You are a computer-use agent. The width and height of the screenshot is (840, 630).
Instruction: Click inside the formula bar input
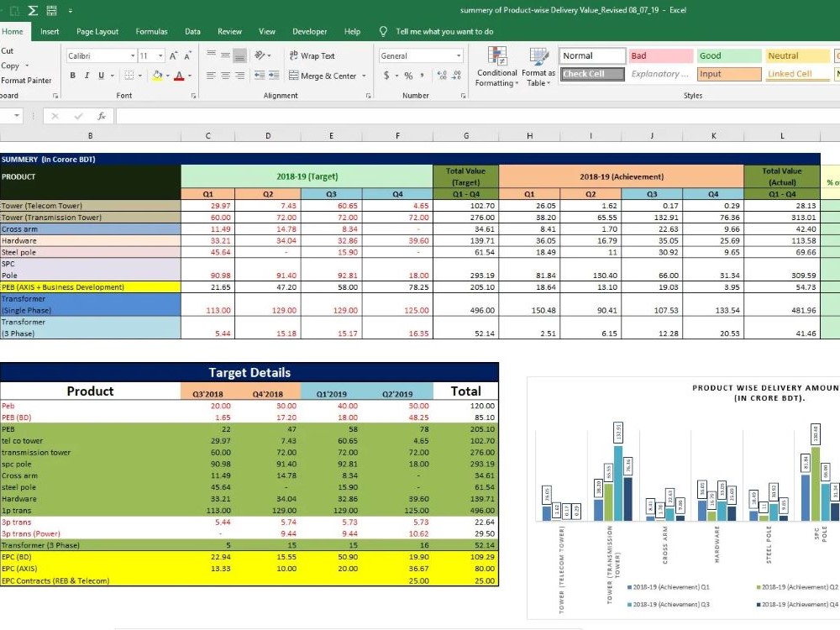click(x=477, y=116)
